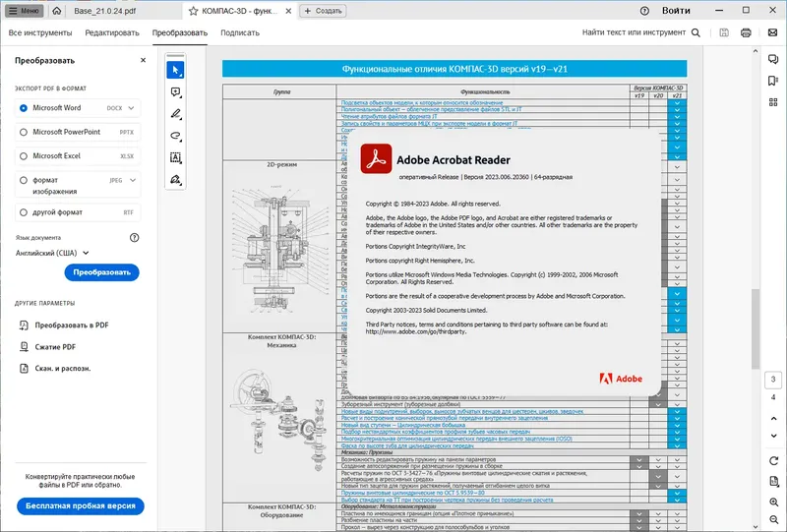Select Microsoft Excel radio button
The image size is (787, 532).
[x=24, y=156]
